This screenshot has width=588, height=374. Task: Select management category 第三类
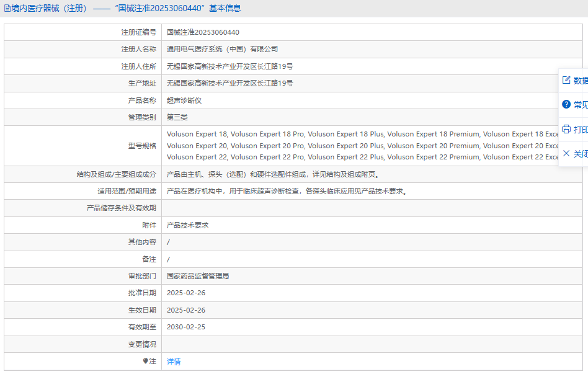pyautogui.click(x=177, y=117)
